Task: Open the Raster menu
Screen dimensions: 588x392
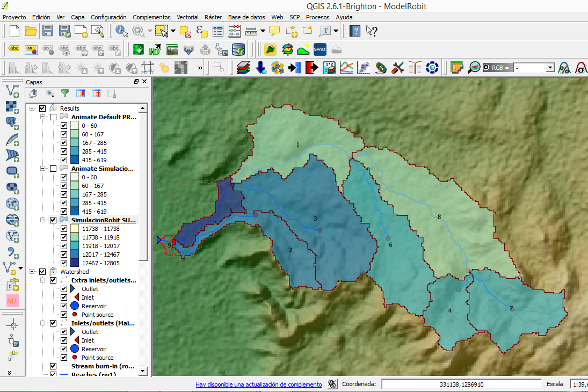Action: pos(213,17)
